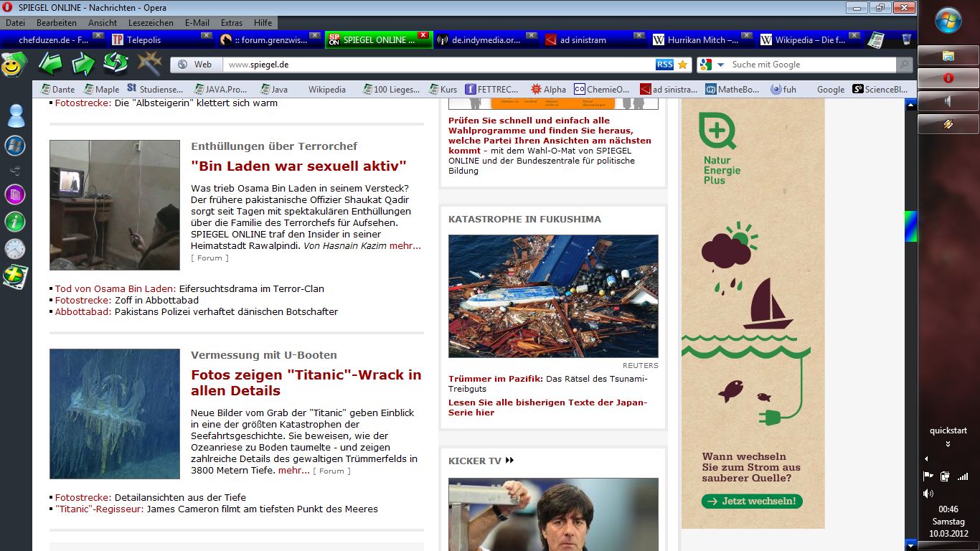The height and width of the screenshot is (551, 980).
Task: Open the search engine dropdown arrow
Action: click(x=720, y=65)
